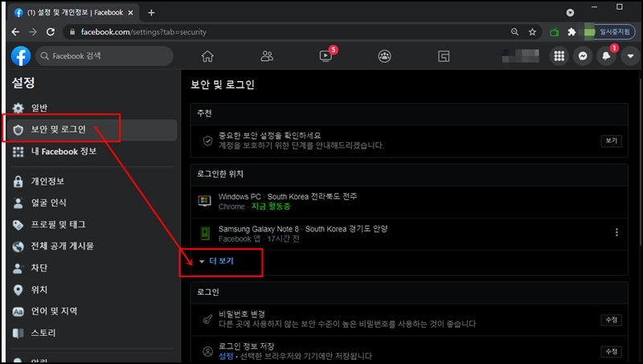
Task: Click the blue 설정 link under 로그인 정보 저장
Action: 226,356
